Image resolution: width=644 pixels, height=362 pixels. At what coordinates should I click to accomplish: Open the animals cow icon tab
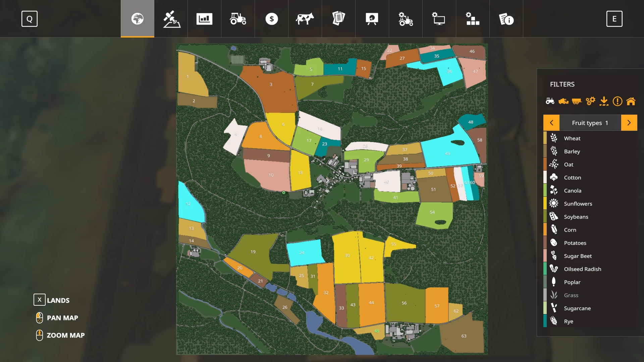[305, 19]
